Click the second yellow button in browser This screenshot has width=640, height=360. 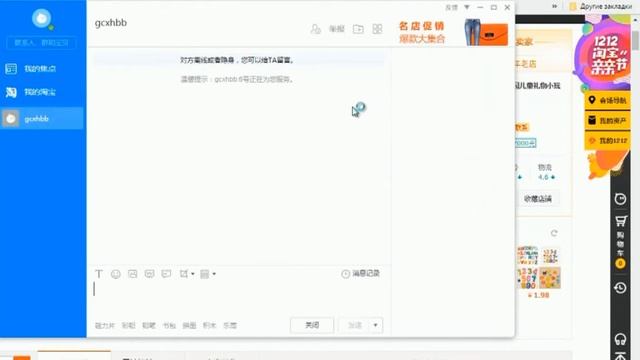coord(608,120)
